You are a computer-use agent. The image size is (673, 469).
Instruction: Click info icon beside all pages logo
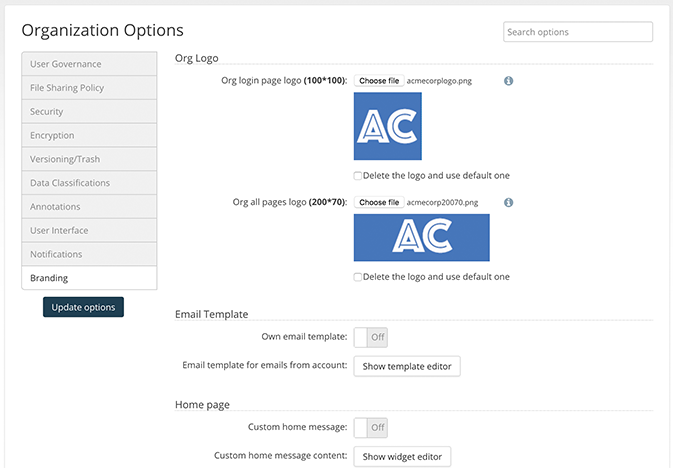coord(508,203)
